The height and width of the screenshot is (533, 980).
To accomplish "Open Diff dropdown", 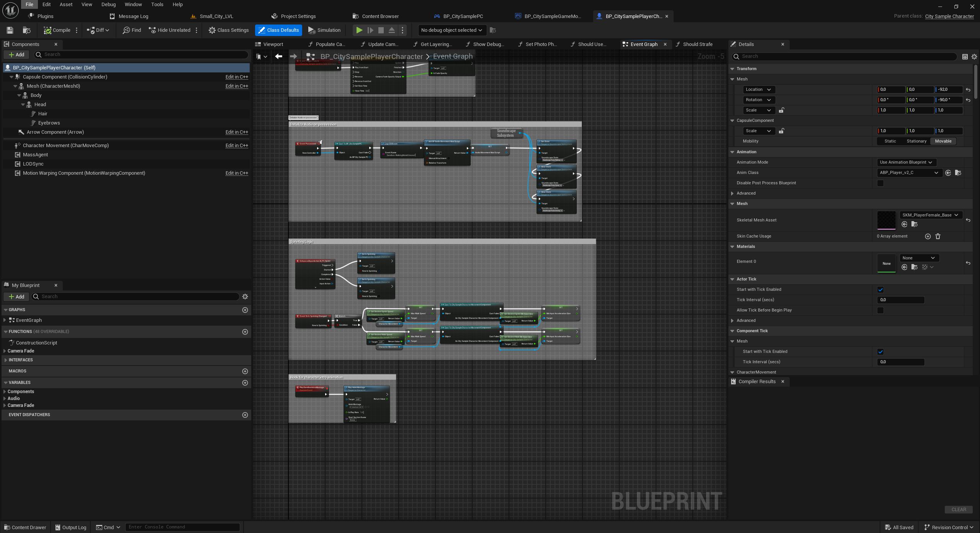I will click(x=98, y=30).
